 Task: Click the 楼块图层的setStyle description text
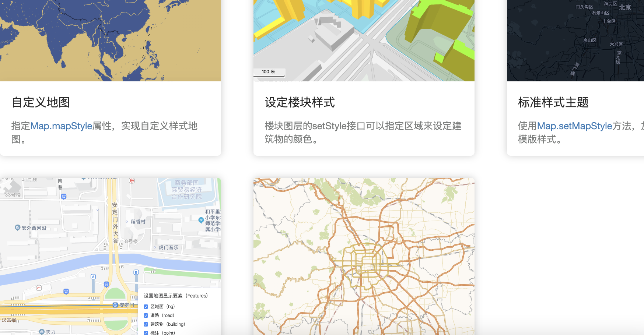click(363, 133)
